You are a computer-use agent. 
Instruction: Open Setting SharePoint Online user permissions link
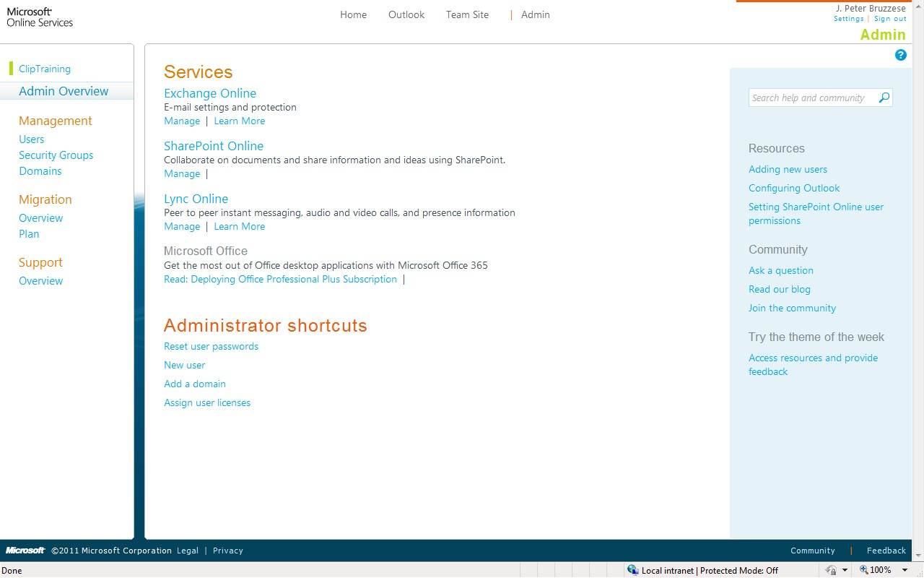click(x=816, y=214)
